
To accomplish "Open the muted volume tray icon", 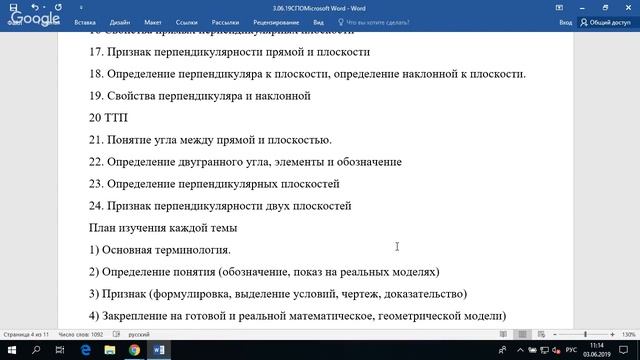I will tap(556, 350).
